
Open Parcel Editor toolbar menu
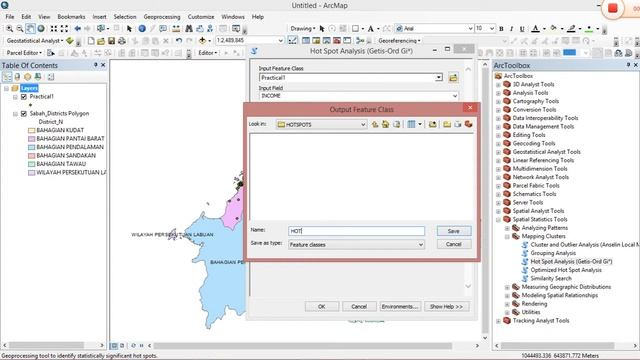pyautogui.click(x=24, y=53)
